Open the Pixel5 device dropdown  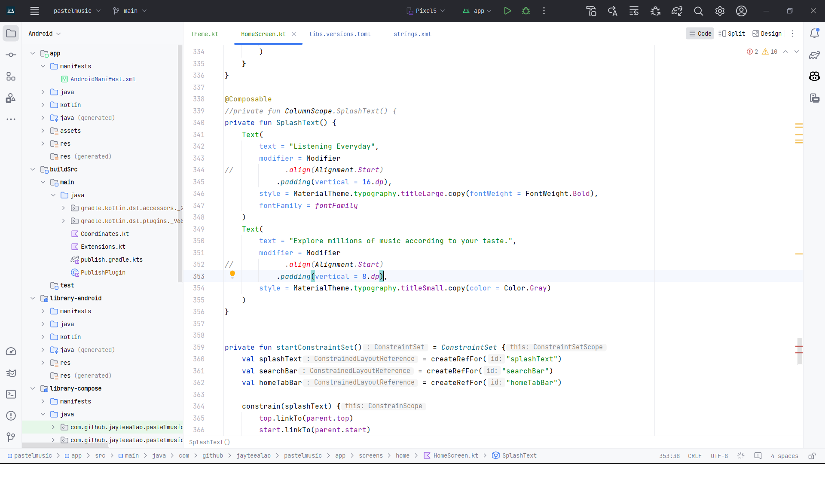click(425, 11)
